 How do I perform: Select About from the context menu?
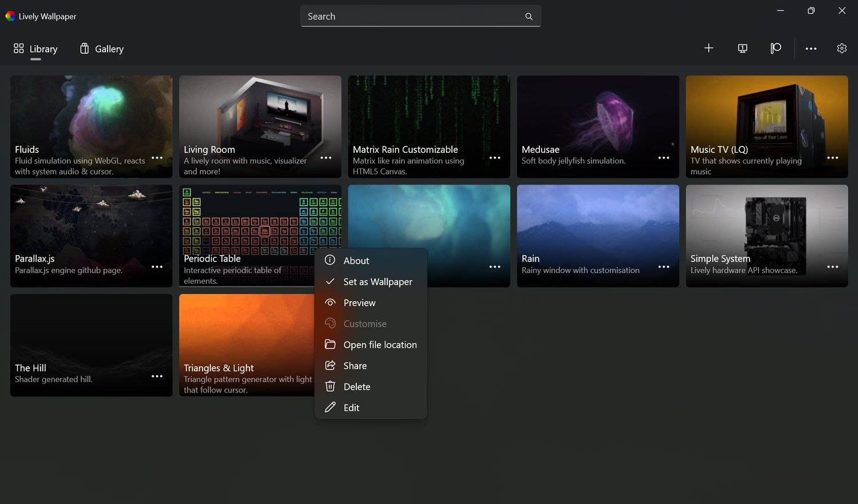click(x=371, y=260)
